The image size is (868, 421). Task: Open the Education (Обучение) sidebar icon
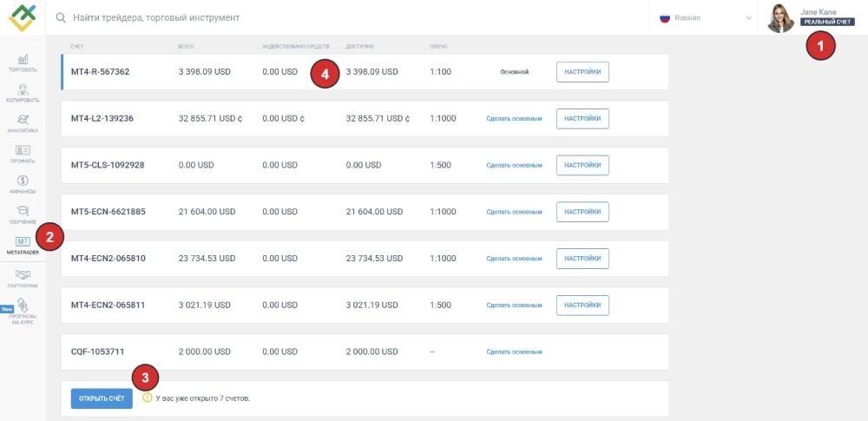point(23,211)
